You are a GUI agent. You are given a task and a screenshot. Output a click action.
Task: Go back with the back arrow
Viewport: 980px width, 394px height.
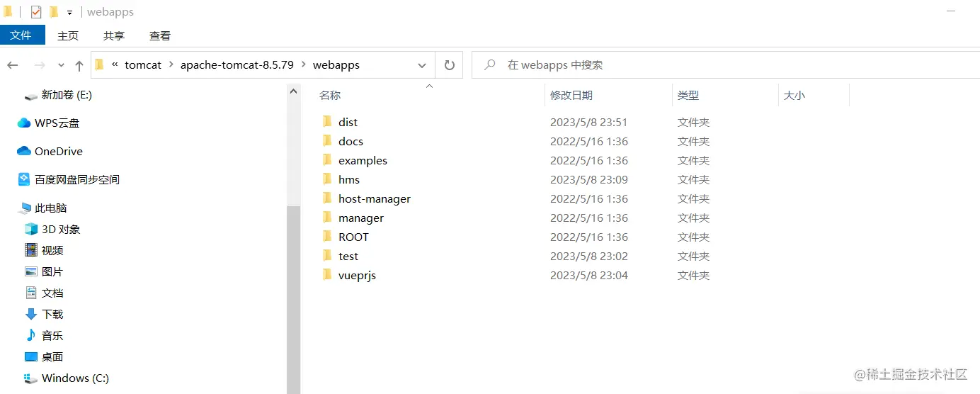pos(13,65)
